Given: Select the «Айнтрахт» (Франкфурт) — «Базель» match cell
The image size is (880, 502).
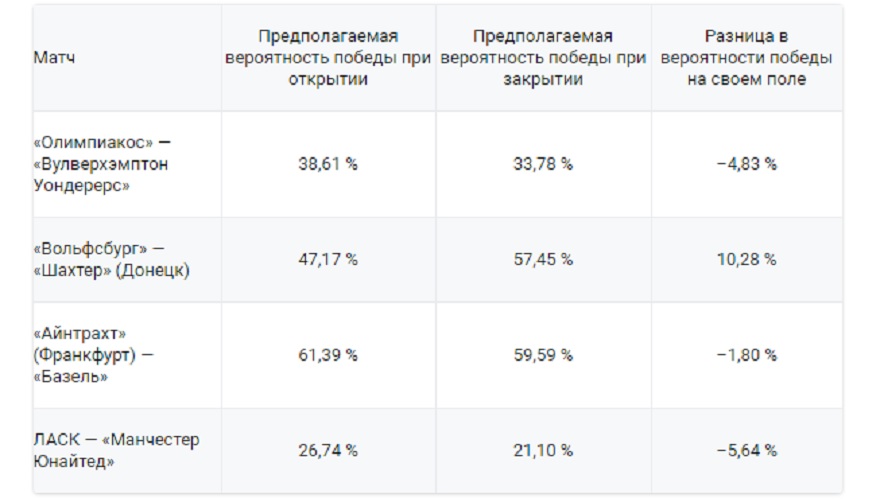Looking at the screenshot, I should point(95,355).
